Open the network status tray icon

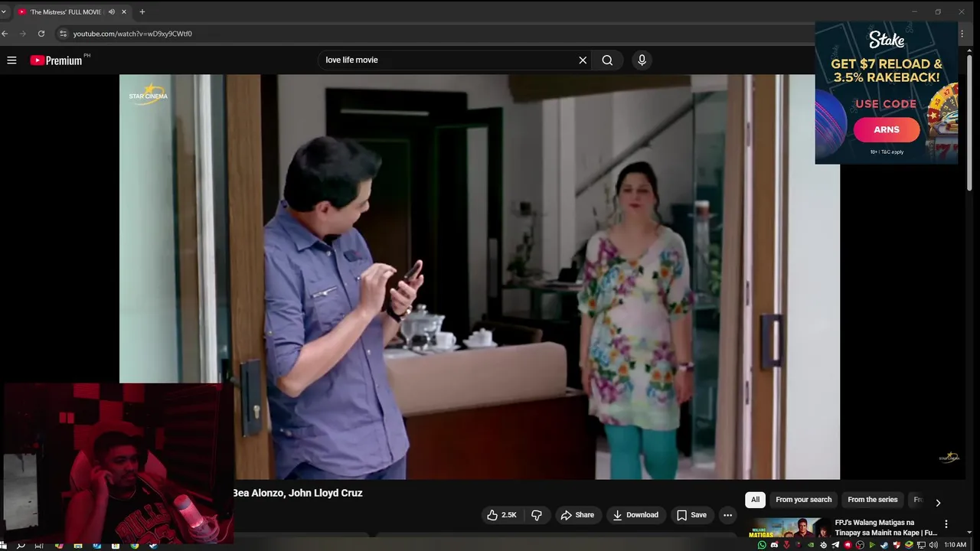click(x=921, y=545)
